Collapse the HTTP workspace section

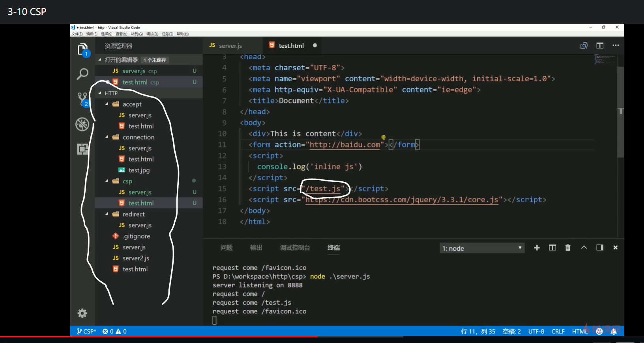pyautogui.click(x=100, y=93)
